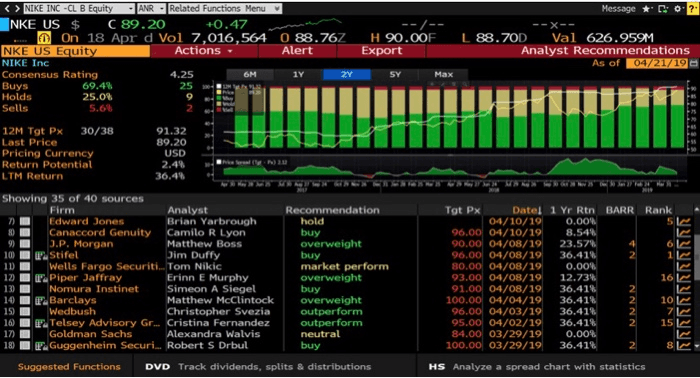The image size is (700, 378).
Task: Open the Related Functions Menu dropdown
Action: pos(225,8)
